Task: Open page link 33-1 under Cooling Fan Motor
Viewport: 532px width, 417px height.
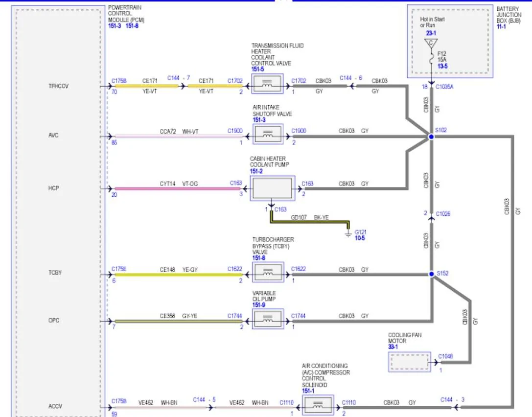Action: click(393, 347)
